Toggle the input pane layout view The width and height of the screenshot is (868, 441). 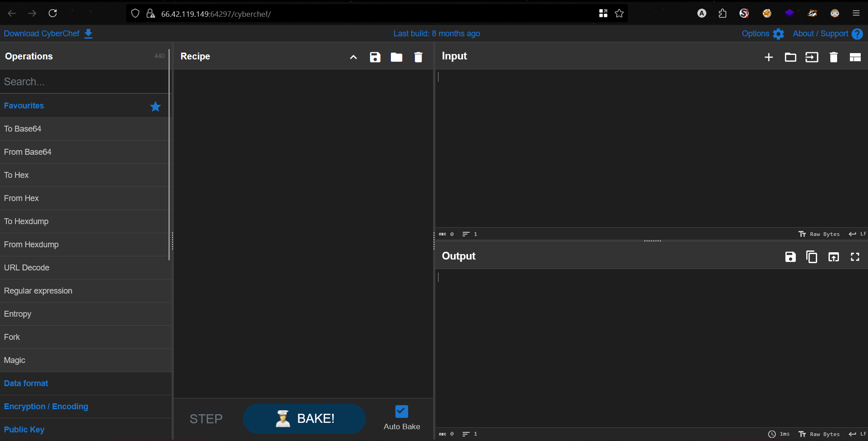[x=855, y=57]
